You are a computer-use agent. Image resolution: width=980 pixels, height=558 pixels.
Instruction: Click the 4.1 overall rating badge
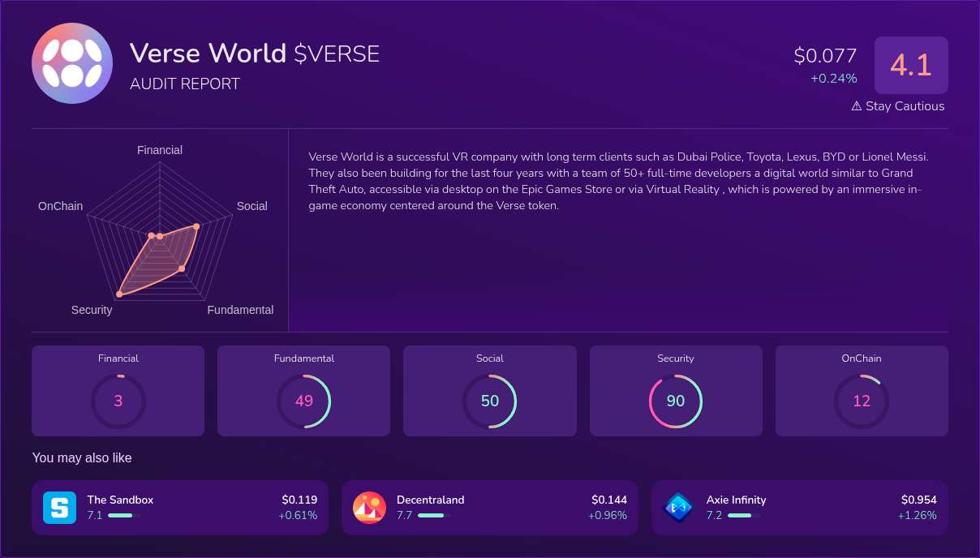coord(911,65)
